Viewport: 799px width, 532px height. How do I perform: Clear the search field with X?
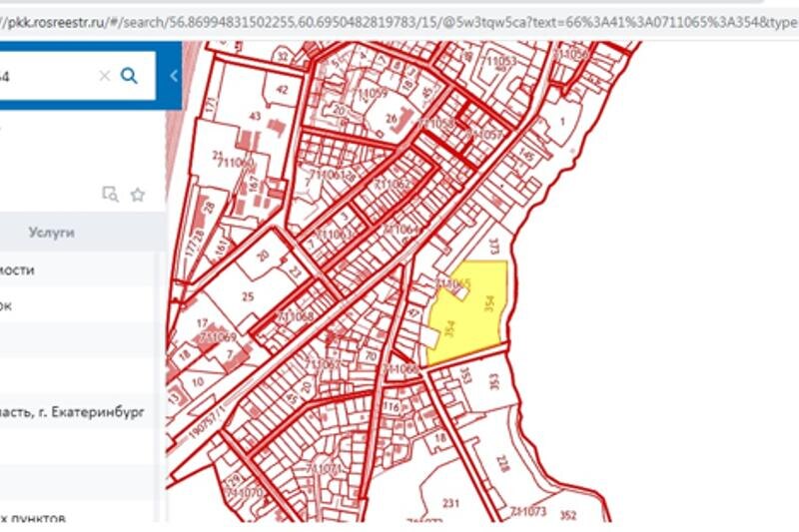[x=105, y=76]
